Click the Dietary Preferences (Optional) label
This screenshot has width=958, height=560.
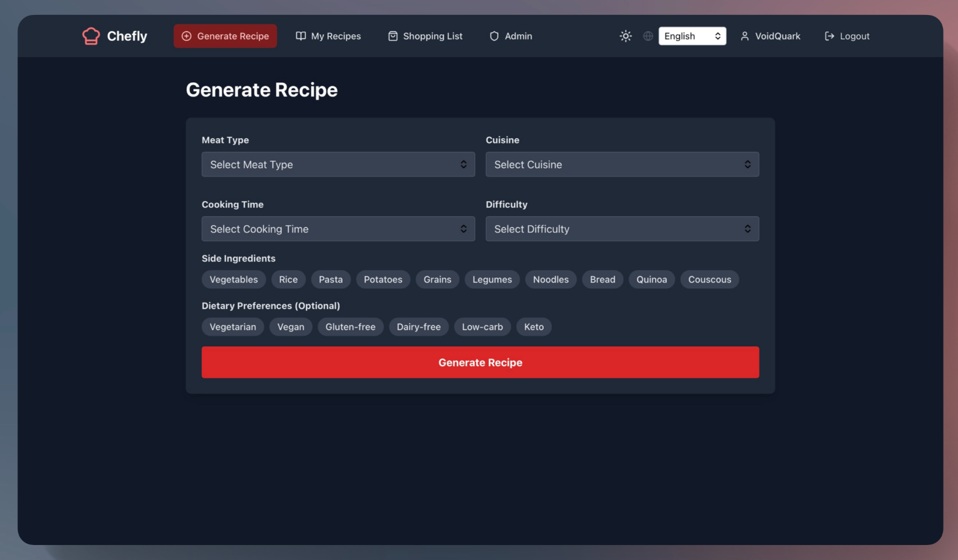(271, 306)
